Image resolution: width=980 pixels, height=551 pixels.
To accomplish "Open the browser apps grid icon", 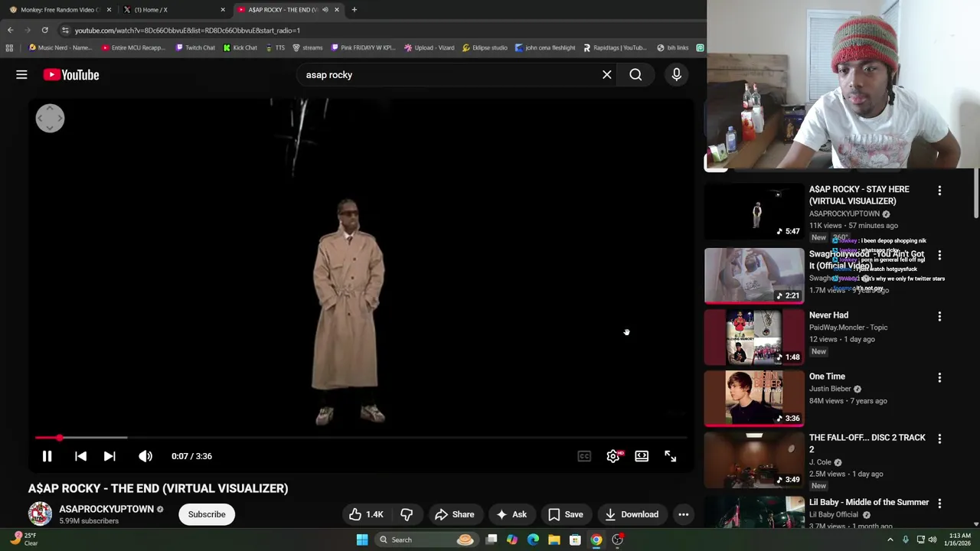I will (9, 47).
